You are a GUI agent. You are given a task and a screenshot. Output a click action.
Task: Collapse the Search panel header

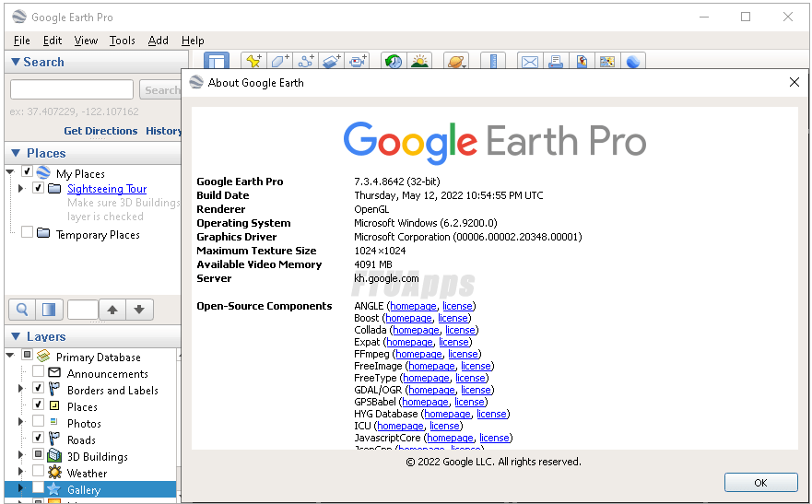[16, 62]
